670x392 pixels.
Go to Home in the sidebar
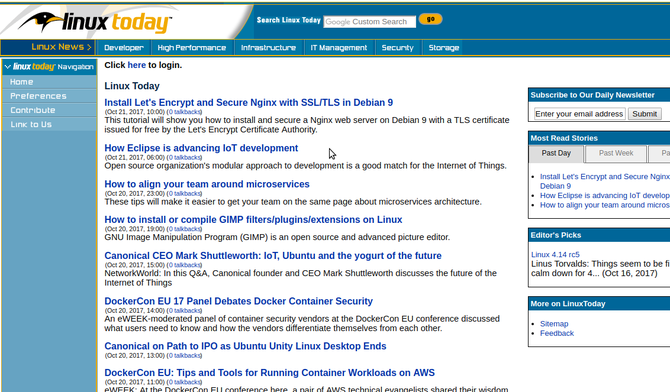pyautogui.click(x=50, y=82)
